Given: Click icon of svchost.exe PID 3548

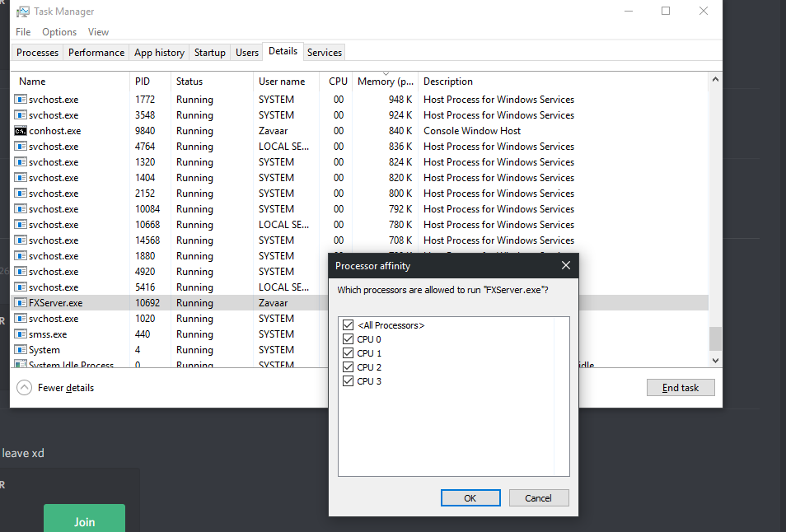Looking at the screenshot, I should pyautogui.click(x=21, y=115).
